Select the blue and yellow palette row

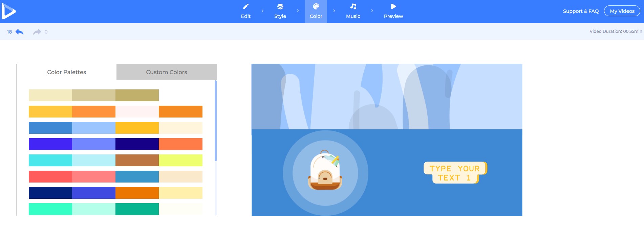pyautogui.click(x=115, y=128)
